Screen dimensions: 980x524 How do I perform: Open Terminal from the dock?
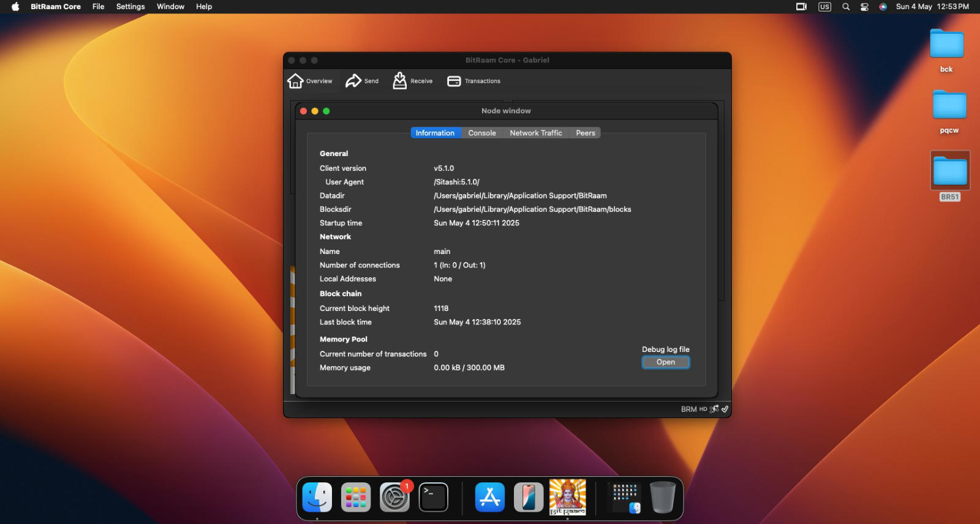click(x=433, y=497)
